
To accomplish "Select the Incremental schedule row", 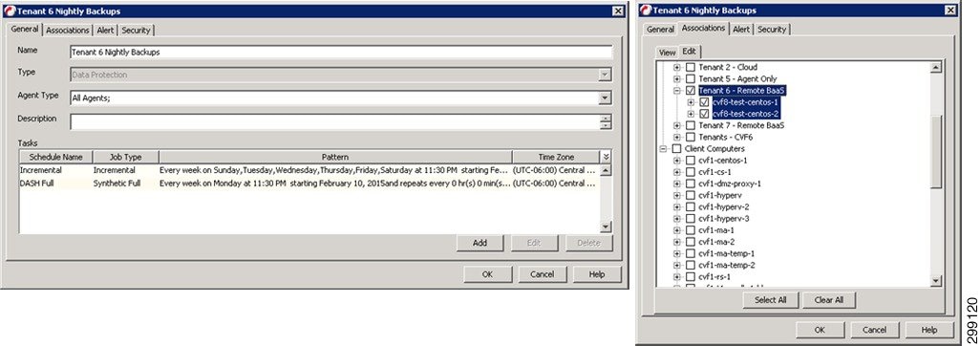I will [309, 170].
